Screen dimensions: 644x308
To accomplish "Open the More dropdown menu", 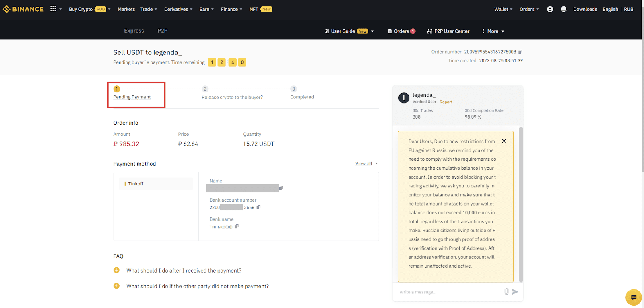I will 493,31.
